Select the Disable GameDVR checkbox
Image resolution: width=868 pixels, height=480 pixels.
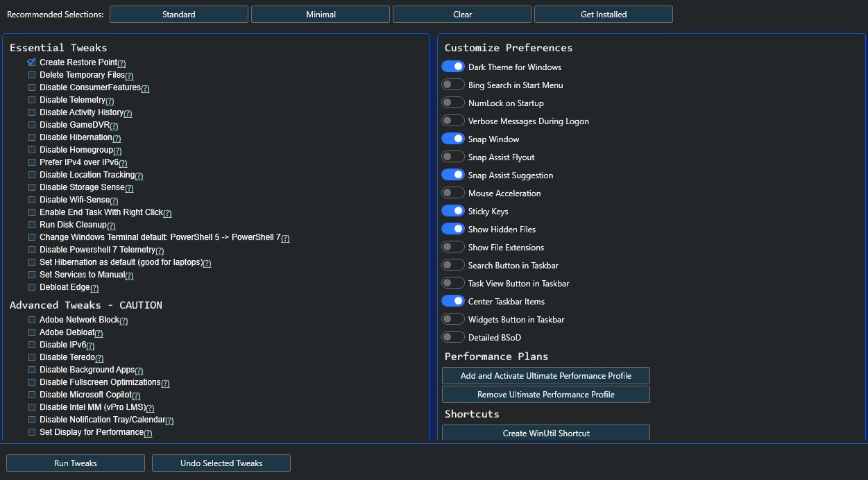point(32,125)
